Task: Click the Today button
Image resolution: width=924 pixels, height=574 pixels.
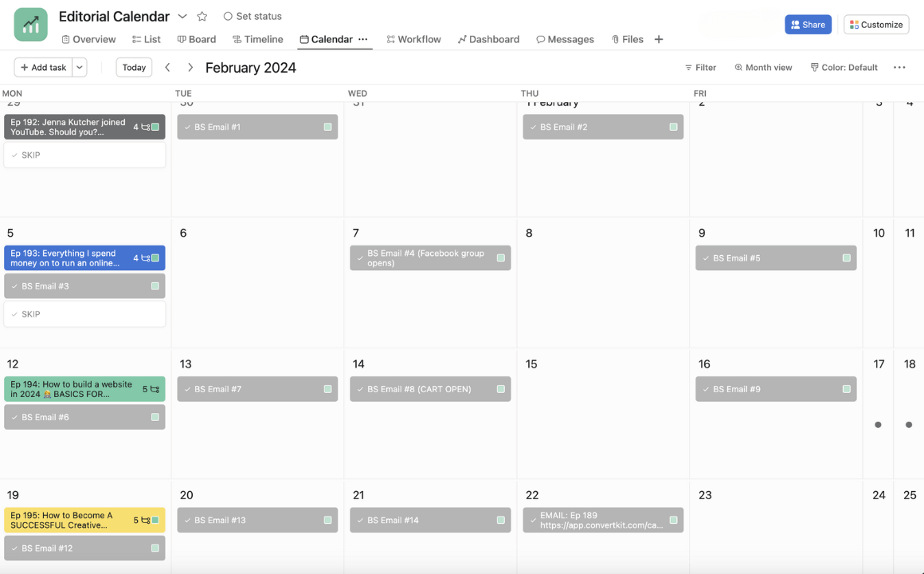Action: [x=134, y=68]
